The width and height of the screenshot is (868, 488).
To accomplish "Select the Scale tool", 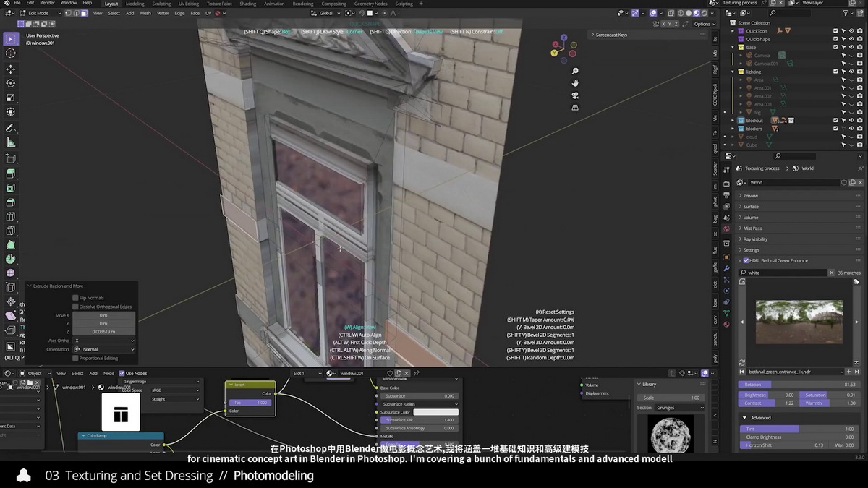I will (11, 98).
